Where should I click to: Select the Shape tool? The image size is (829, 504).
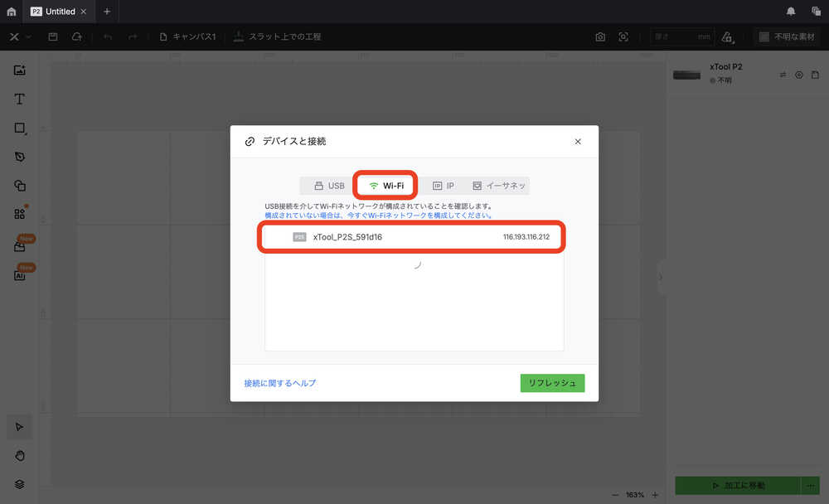click(x=20, y=128)
